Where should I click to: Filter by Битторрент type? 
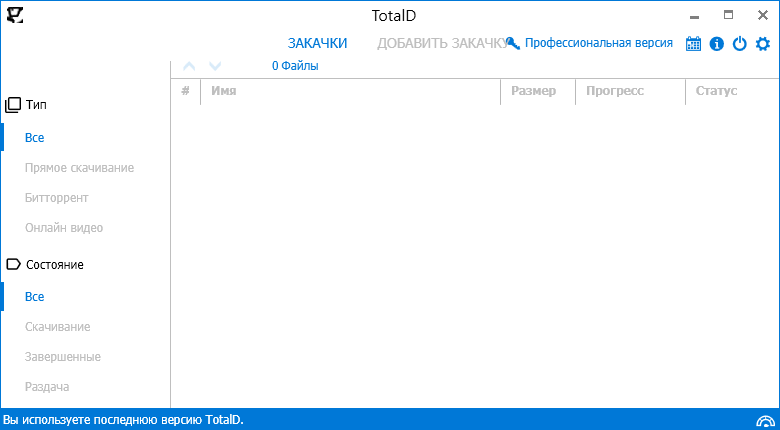57,198
